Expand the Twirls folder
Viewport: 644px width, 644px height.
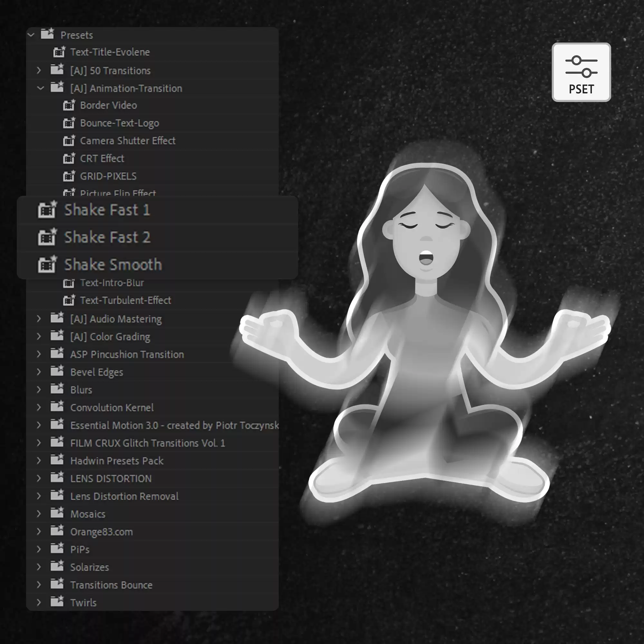click(39, 602)
